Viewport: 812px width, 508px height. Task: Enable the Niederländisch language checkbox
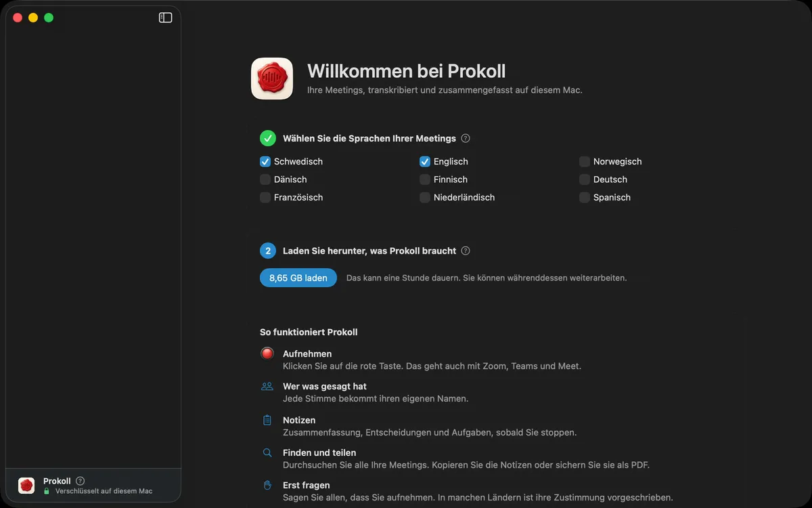(425, 198)
